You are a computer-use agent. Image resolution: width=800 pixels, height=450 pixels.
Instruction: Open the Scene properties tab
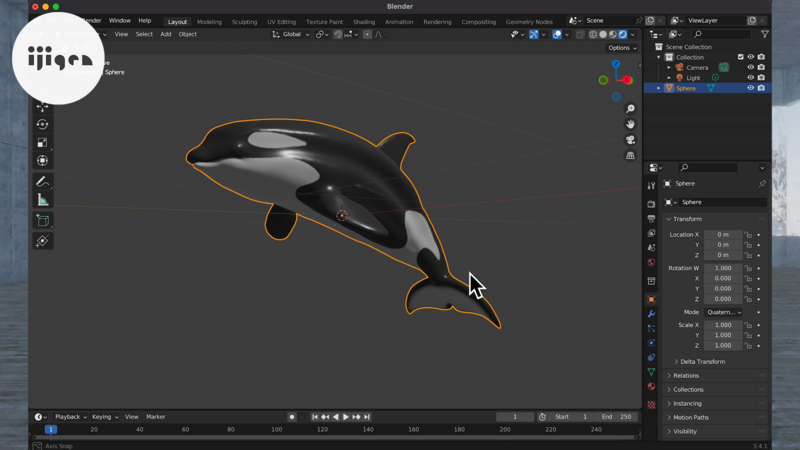coord(651,247)
